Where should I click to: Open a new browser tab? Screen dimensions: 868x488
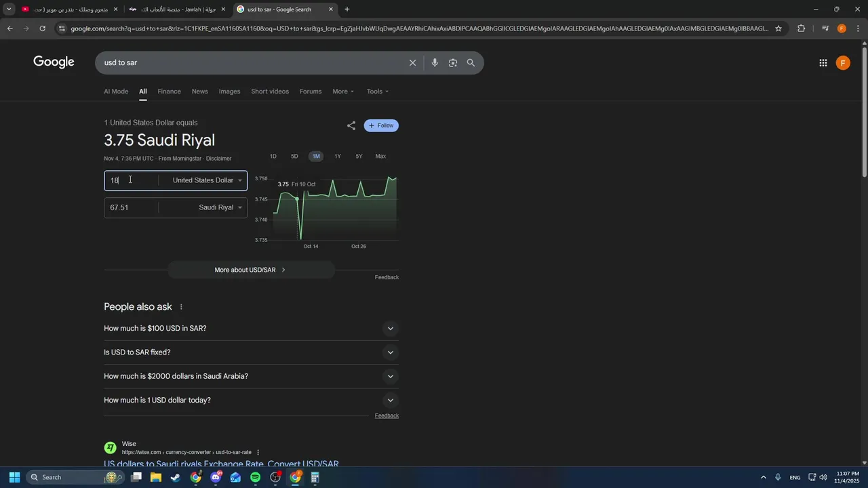347,9
